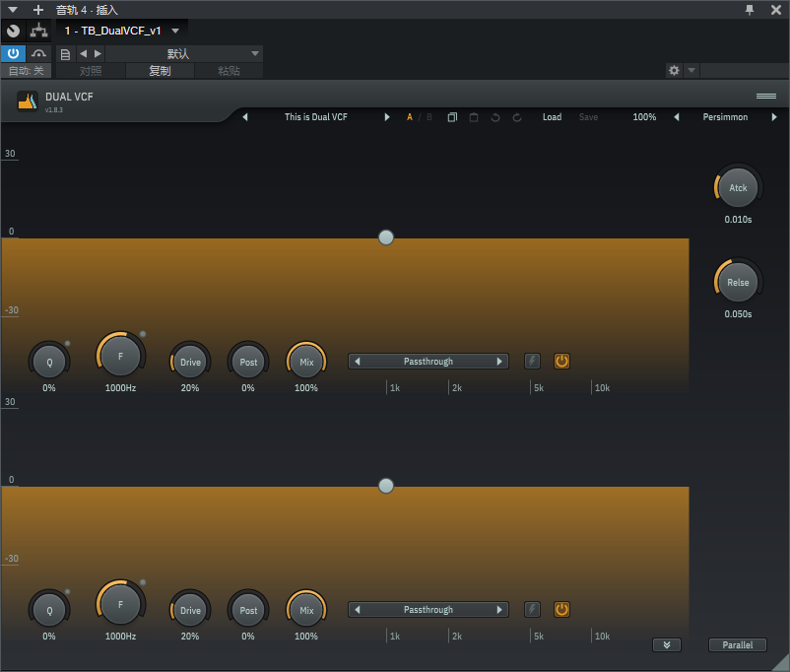
Task: Toggle the modulation dot next to top Q knob
Action: click(x=68, y=343)
